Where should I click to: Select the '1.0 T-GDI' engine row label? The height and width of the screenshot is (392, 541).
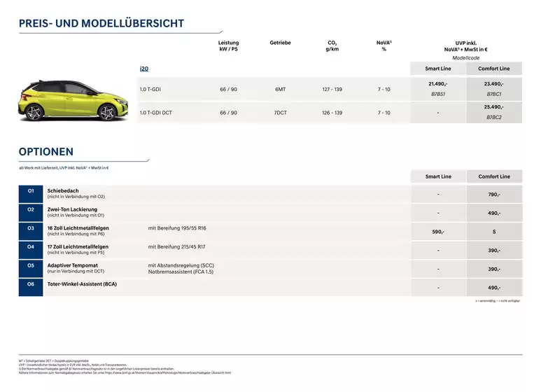tap(150, 90)
